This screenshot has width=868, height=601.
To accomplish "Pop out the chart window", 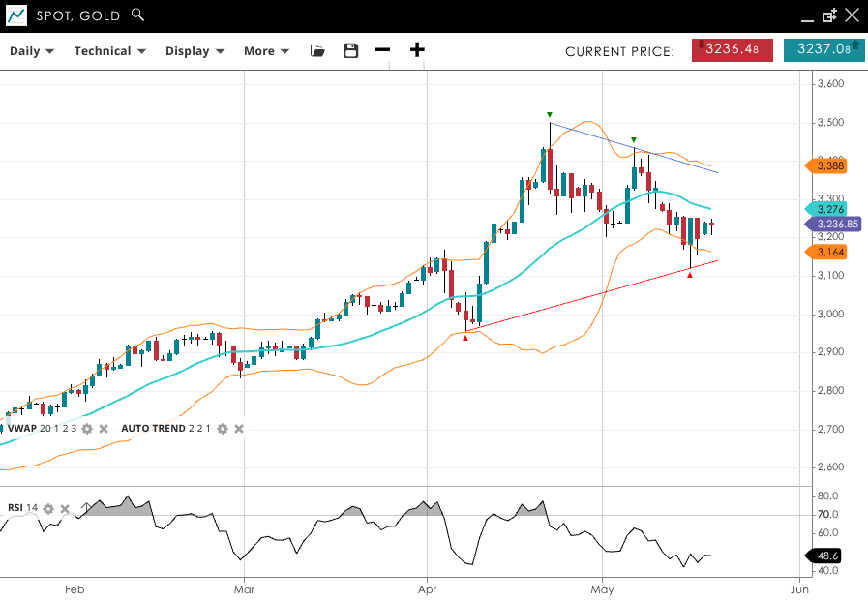I will click(x=829, y=15).
